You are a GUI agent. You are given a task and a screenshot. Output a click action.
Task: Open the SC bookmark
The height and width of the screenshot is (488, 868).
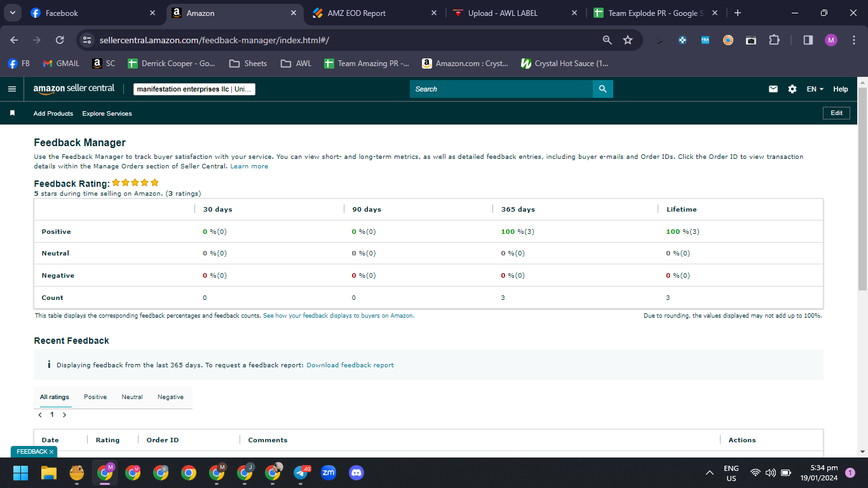click(x=104, y=64)
